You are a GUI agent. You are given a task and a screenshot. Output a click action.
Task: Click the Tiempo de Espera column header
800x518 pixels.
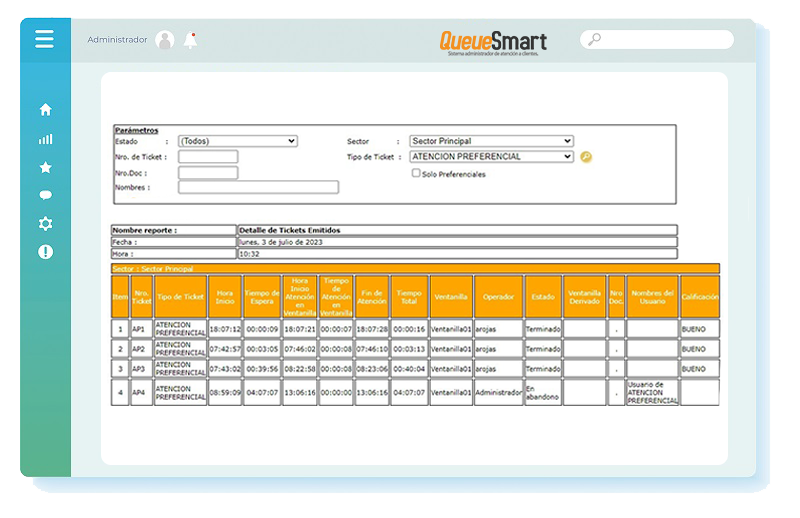(x=262, y=297)
